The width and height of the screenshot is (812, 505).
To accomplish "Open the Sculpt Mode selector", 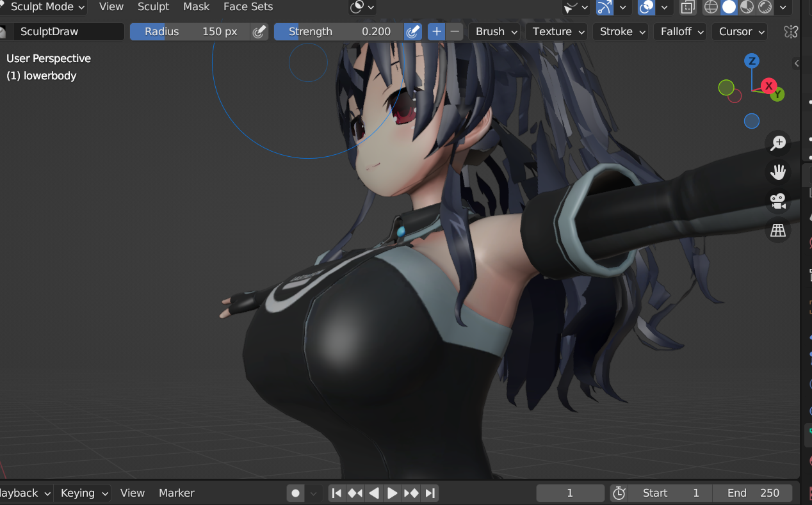I will pos(44,7).
